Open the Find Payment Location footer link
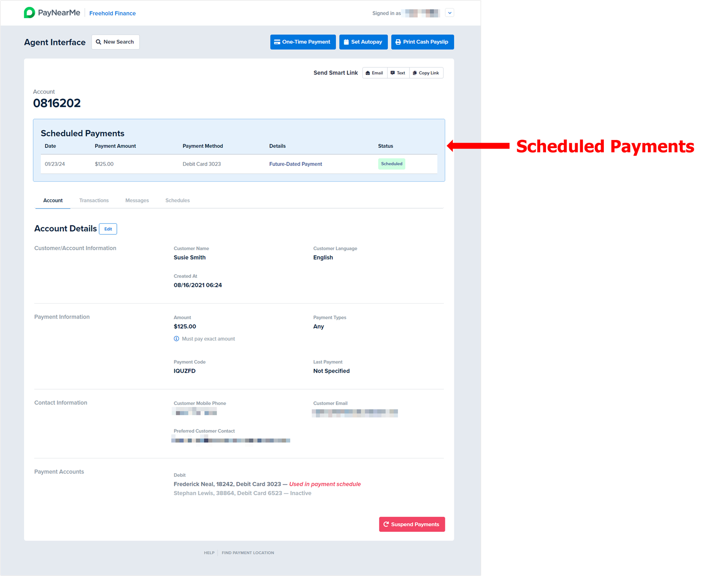Screen dimensions: 728x576 [x=248, y=553]
